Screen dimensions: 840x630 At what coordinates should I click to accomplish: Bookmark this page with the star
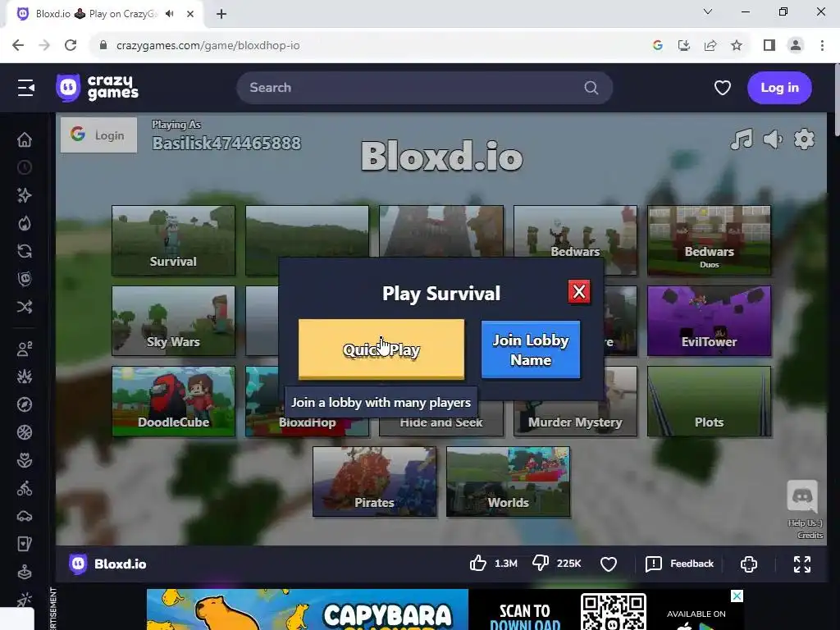coord(737,46)
